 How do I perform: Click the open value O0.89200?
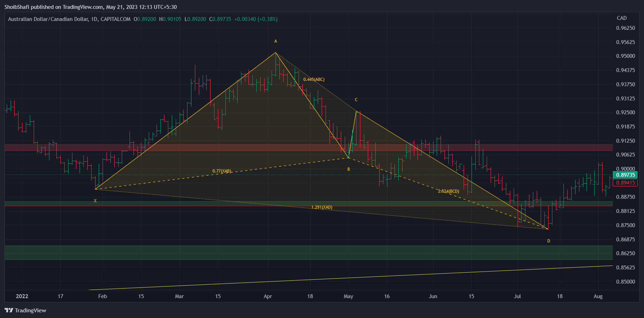pyautogui.click(x=145, y=19)
